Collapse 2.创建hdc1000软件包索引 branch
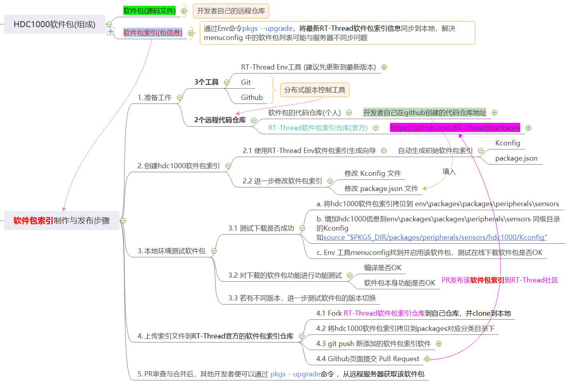The image size is (566, 392). 228,166
